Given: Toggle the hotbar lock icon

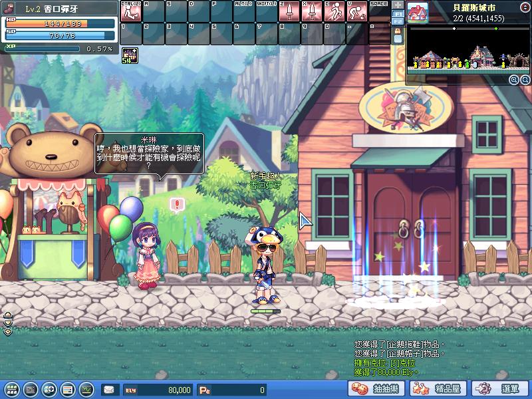Looking at the screenshot, I should coord(398,31).
